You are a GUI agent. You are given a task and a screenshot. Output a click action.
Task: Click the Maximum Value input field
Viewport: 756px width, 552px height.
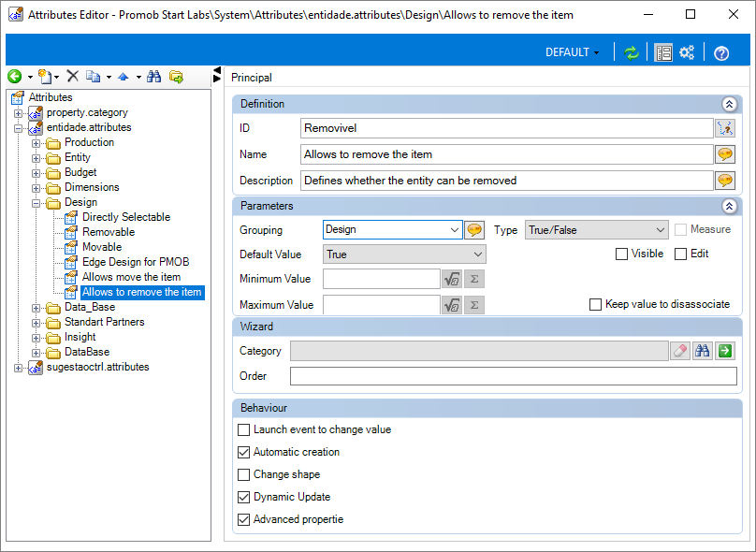382,305
